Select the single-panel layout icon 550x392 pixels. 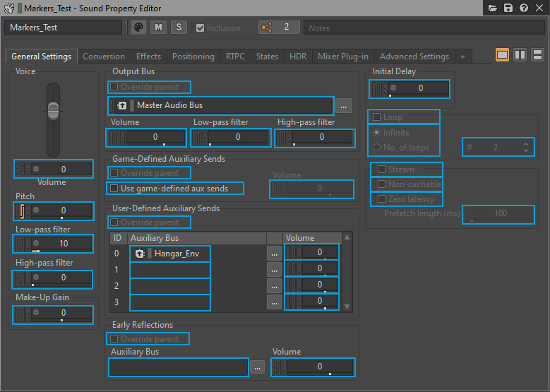pyautogui.click(x=502, y=55)
